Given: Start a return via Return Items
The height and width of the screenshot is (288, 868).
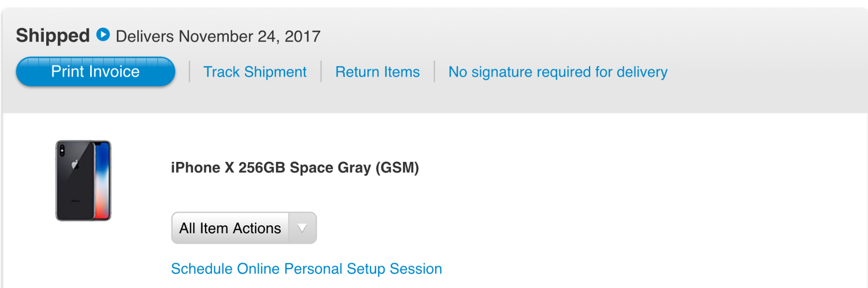Looking at the screenshot, I should (377, 72).
